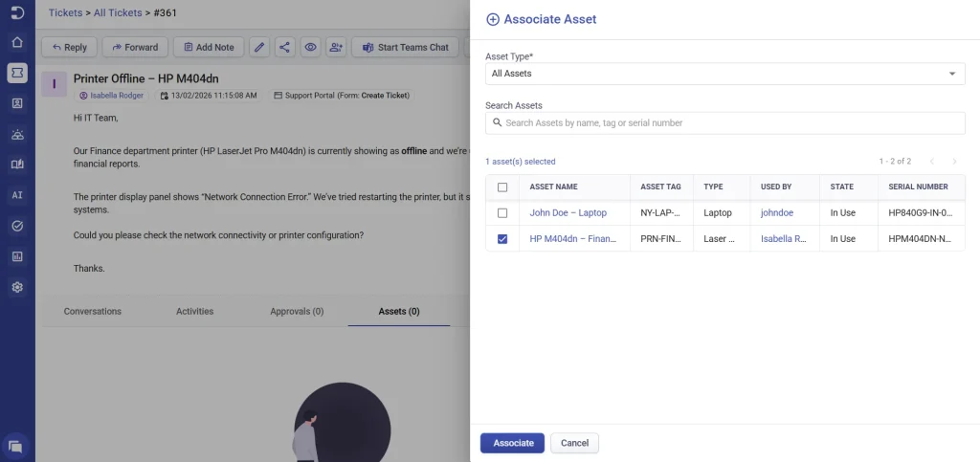Click the purple avatar with letter I
Viewport: 980px width, 462px height.
click(x=55, y=84)
